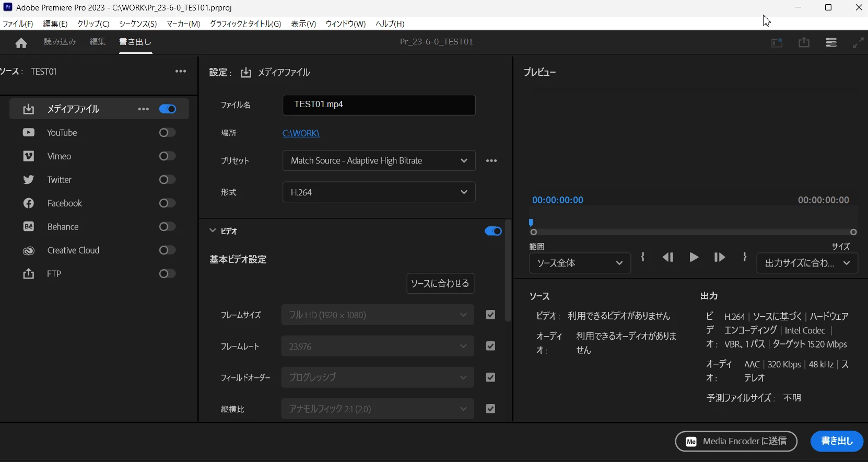Enable the Twitter publish toggle
This screenshot has height=462, width=868.
pos(168,180)
